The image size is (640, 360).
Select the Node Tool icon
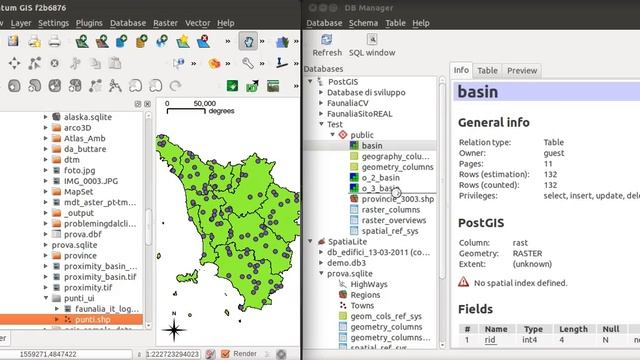pos(34,63)
